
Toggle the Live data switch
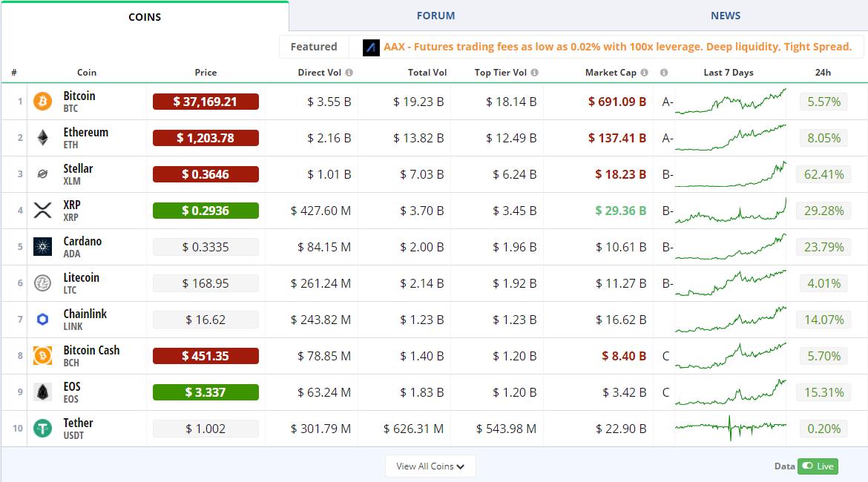click(x=818, y=466)
